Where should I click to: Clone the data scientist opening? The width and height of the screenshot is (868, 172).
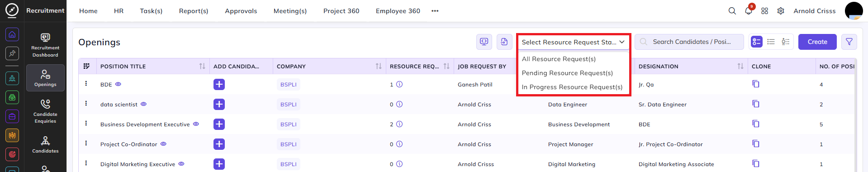[755, 104]
